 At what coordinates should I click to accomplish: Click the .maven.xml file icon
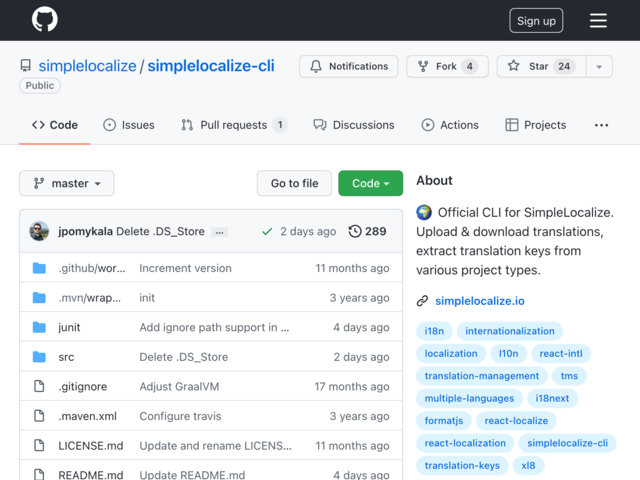(39, 416)
